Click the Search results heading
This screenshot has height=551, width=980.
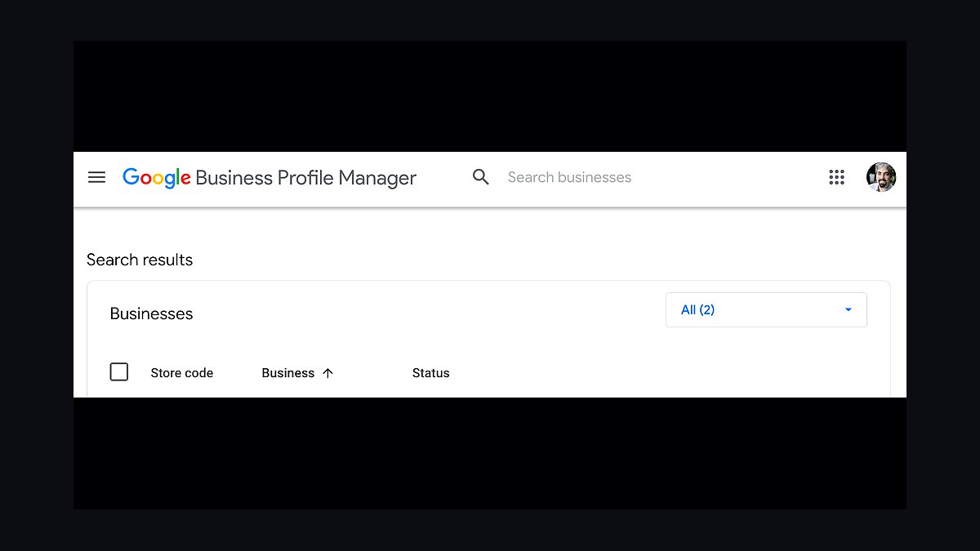[x=140, y=260]
